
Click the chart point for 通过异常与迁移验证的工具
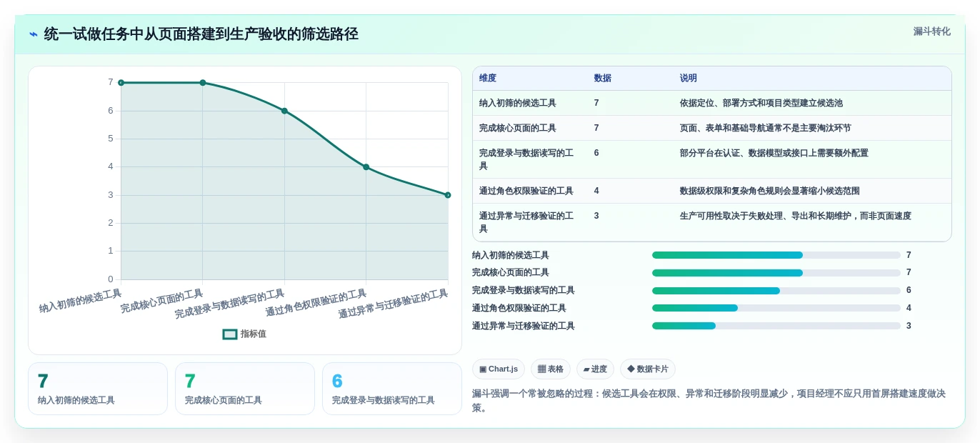coord(448,195)
